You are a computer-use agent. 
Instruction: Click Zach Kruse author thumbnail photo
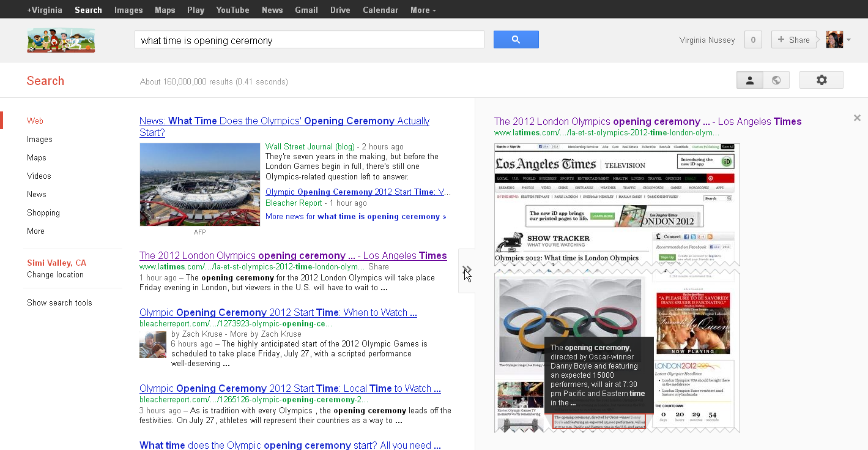click(x=153, y=345)
